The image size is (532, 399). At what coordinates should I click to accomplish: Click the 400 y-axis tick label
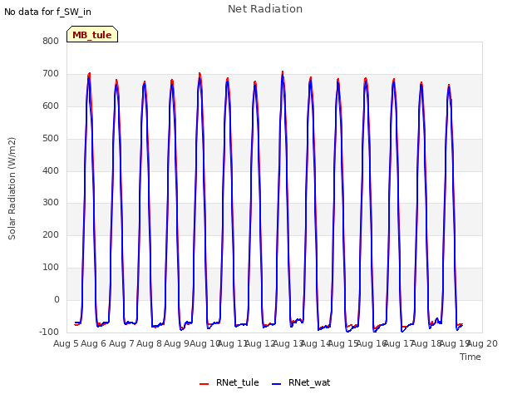click(x=51, y=170)
